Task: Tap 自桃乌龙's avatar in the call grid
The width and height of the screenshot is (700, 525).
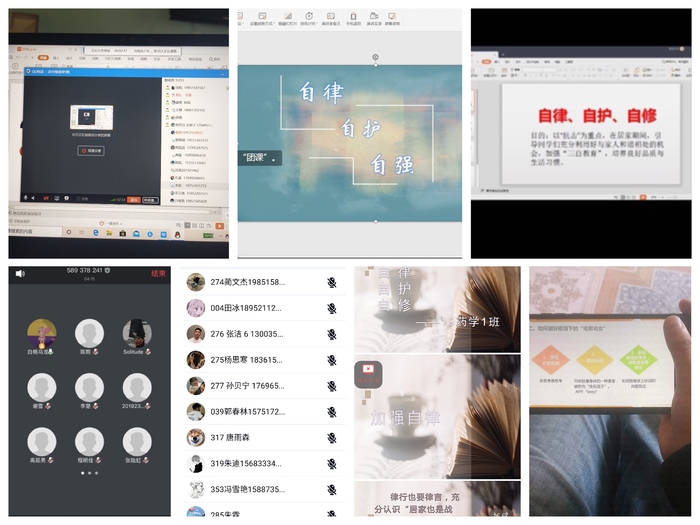Action: coord(42,333)
